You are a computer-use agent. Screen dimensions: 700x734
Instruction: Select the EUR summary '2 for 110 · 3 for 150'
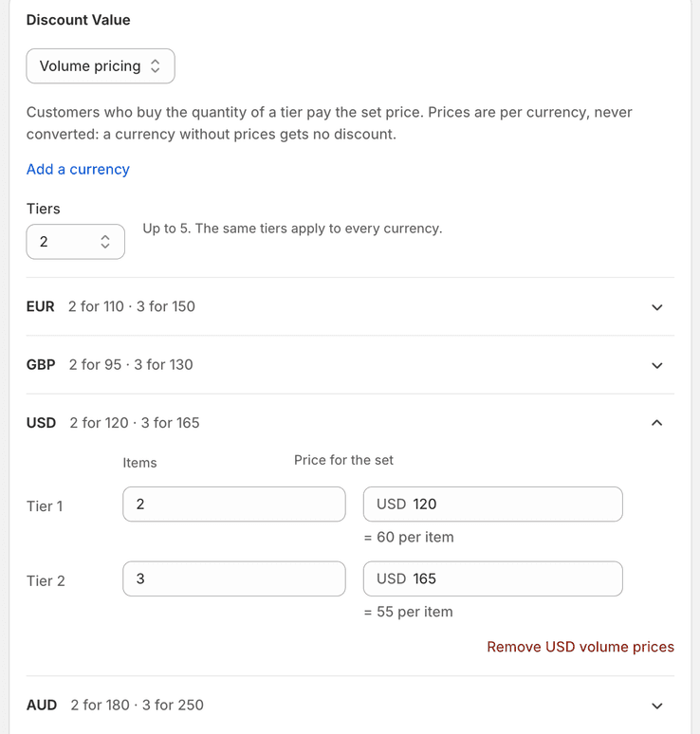pos(132,306)
